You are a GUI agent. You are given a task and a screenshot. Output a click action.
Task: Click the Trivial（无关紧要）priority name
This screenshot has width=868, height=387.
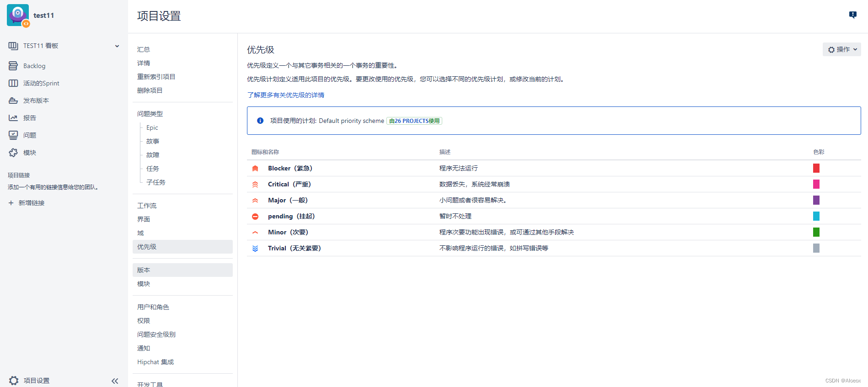click(295, 248)
